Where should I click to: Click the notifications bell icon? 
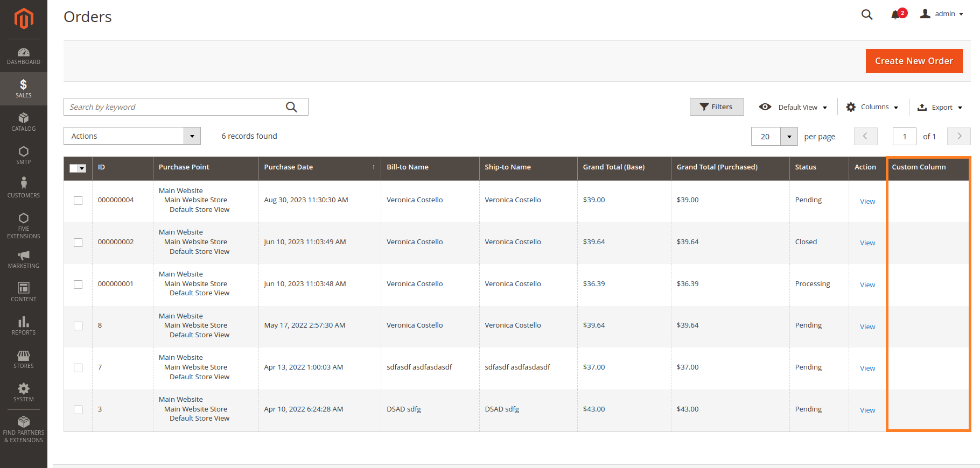click(x=895, y=15)
